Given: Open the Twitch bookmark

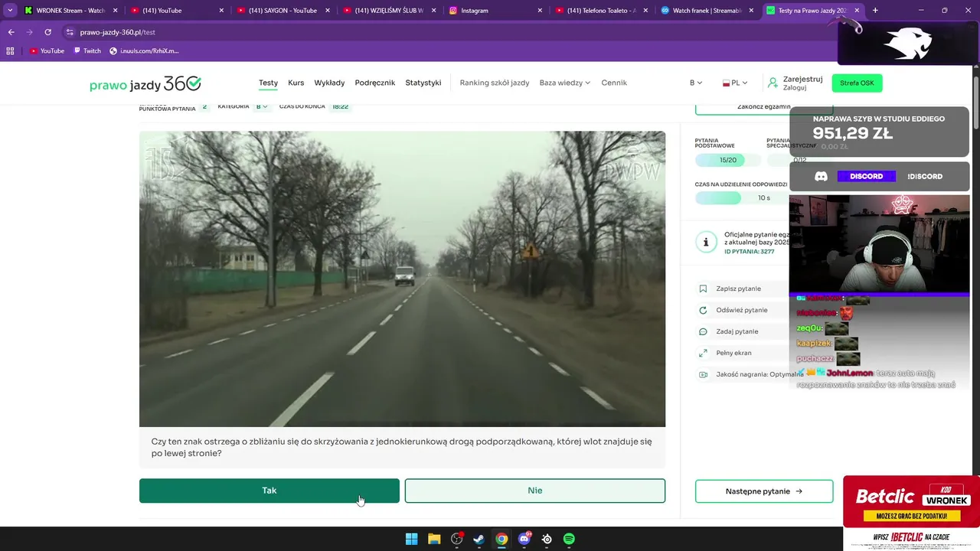Looking at the screenshot, I should pyautogui.click(x=87, y=51).
